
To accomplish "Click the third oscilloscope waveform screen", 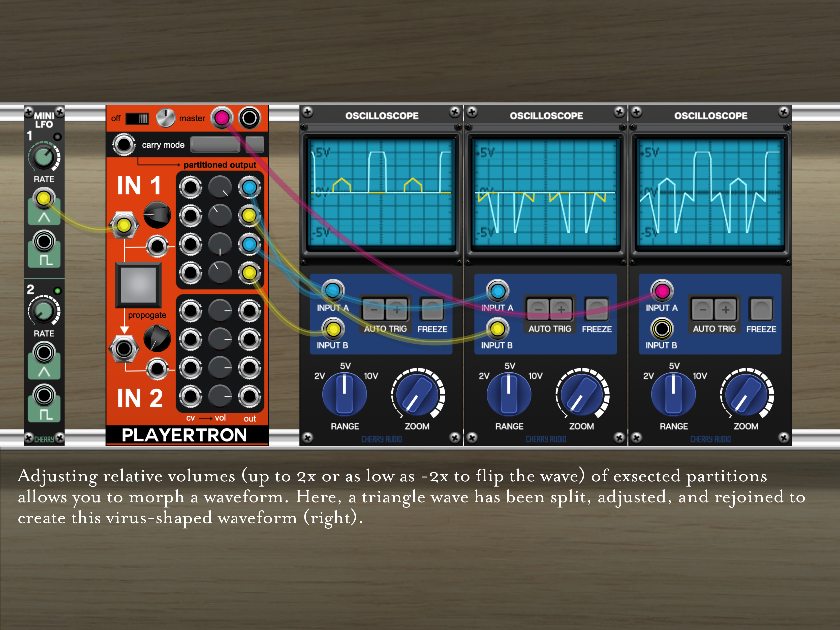I will (x=710, y=192).
